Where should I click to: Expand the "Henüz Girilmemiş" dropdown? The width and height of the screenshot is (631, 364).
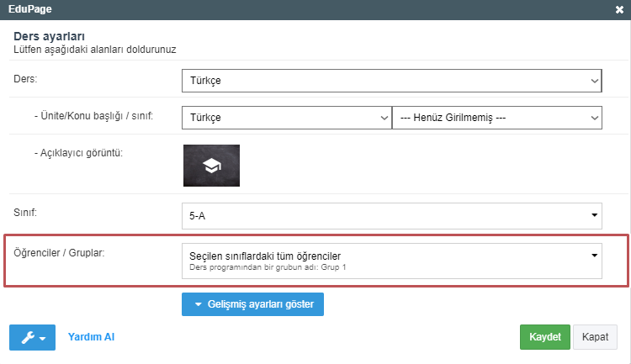point(497,118)
